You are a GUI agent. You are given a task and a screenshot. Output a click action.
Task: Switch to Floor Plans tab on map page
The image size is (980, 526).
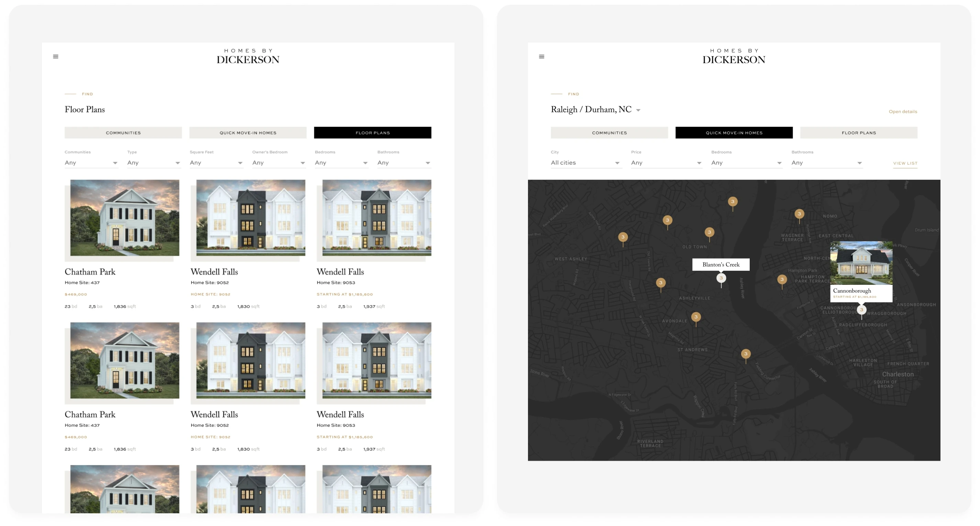(x=859, y=133)
